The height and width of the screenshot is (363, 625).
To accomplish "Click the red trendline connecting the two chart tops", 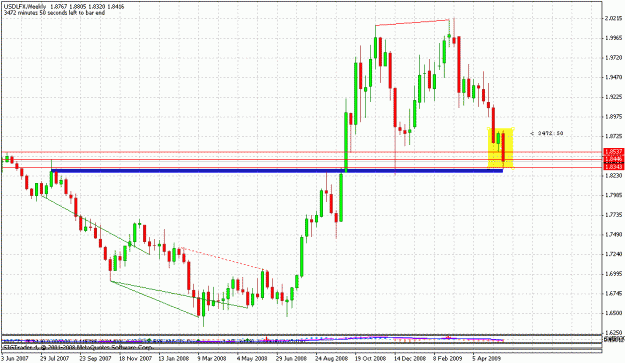I will pos(412,22).
